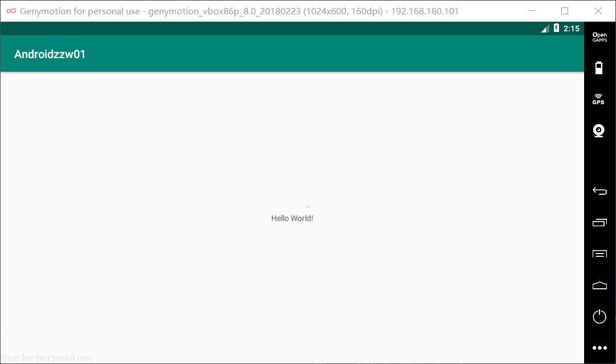Close the Genymotion emulator window
This screenshot has width=616, height=364.
pos(598,11)
